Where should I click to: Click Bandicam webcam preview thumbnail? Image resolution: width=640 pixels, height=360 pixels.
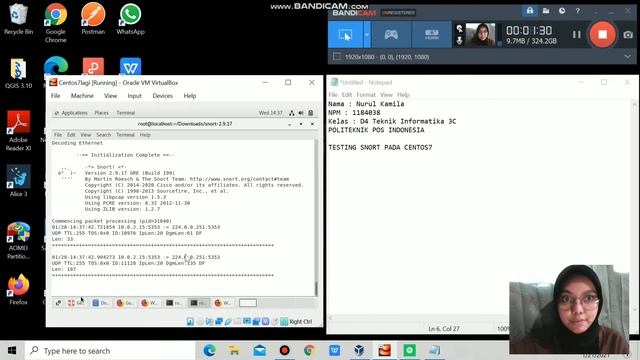tap(480, 35)
